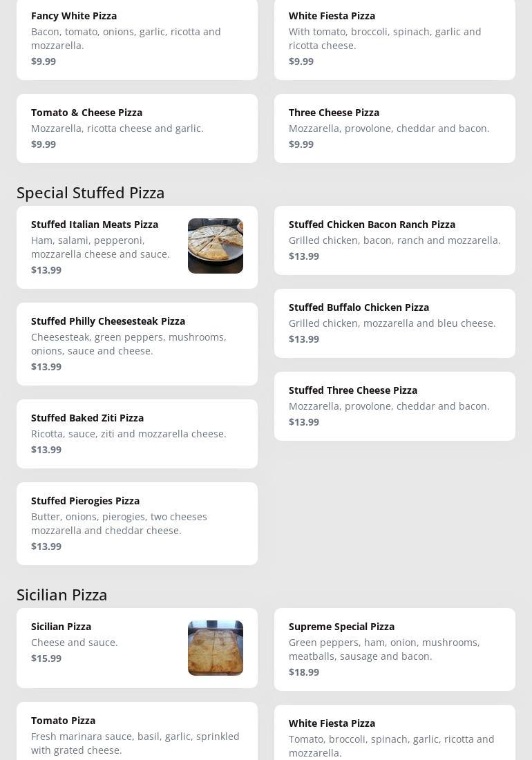Select the Stuffed Three Cheese Pizza
This screenshot has width=532, height=760.
395,406
